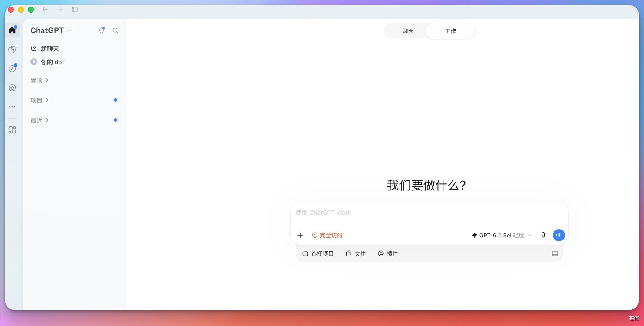Switch to the 聊天 tab

coord(408,31)
